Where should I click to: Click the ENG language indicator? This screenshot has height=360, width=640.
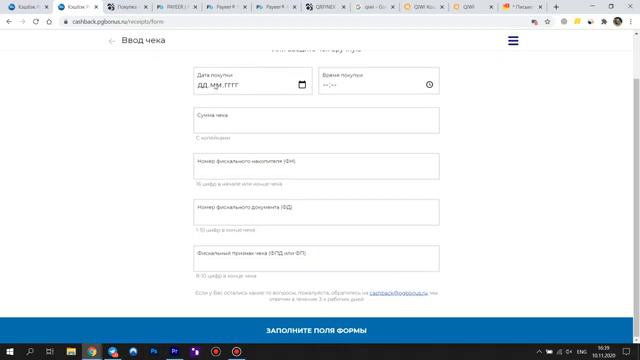pyautogui.click(x=582, y=352)
